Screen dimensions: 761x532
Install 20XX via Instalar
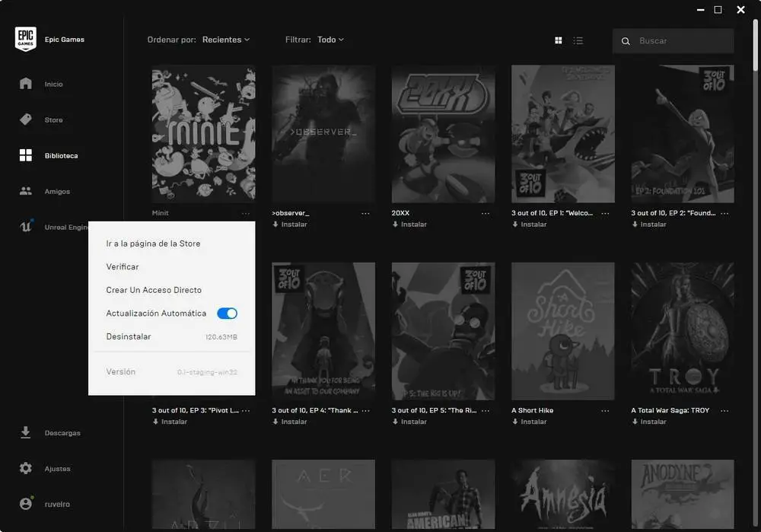pyautogui.click(x=409, y=225)
